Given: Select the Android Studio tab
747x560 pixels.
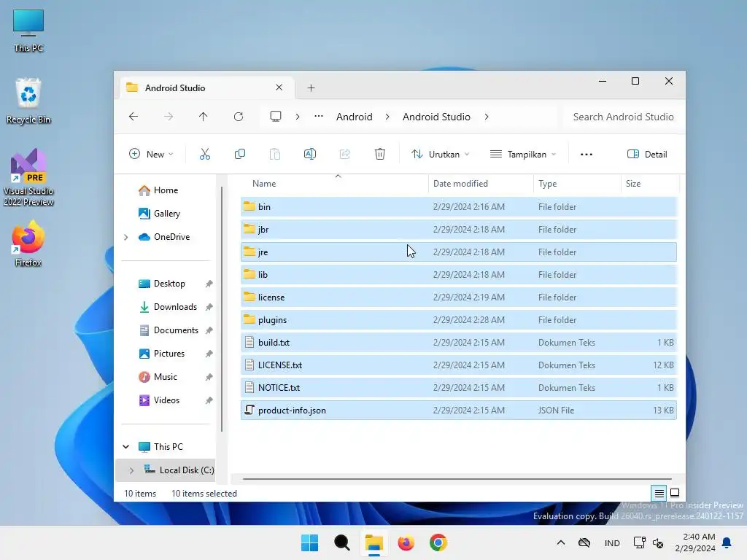Looking at the screenshot, I should point(205,87).
